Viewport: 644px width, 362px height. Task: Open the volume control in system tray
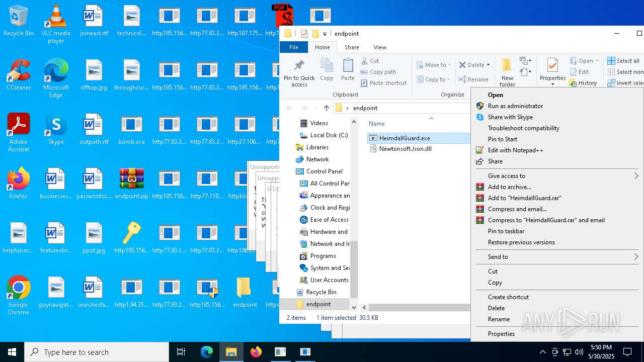[x=579, y=352]
